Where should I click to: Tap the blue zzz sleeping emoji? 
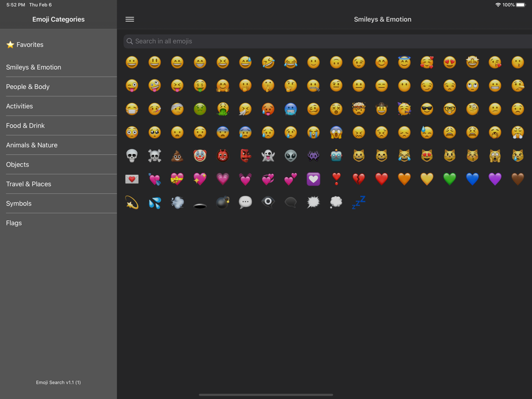click(x=359, y=202)
